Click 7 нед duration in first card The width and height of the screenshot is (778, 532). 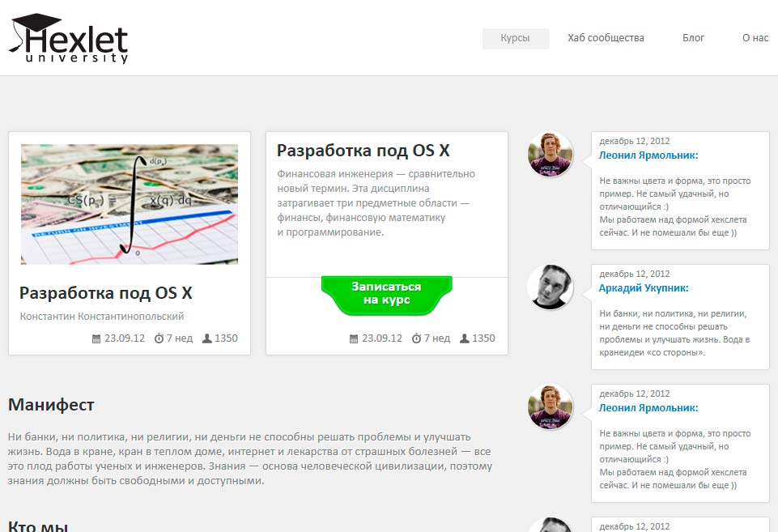point(179,338)
